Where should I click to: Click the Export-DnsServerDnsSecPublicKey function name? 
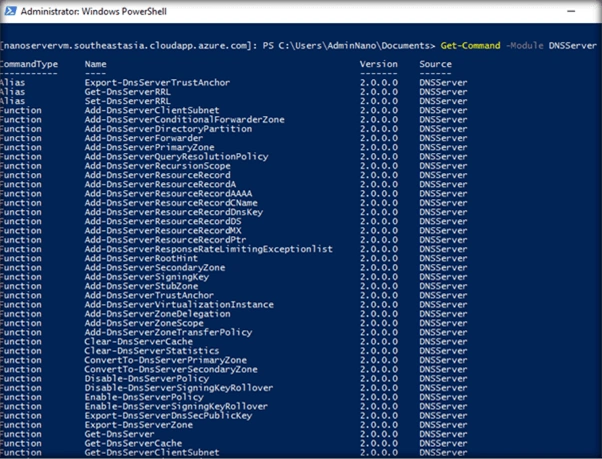pyautogui.click(x=168, y=416)
